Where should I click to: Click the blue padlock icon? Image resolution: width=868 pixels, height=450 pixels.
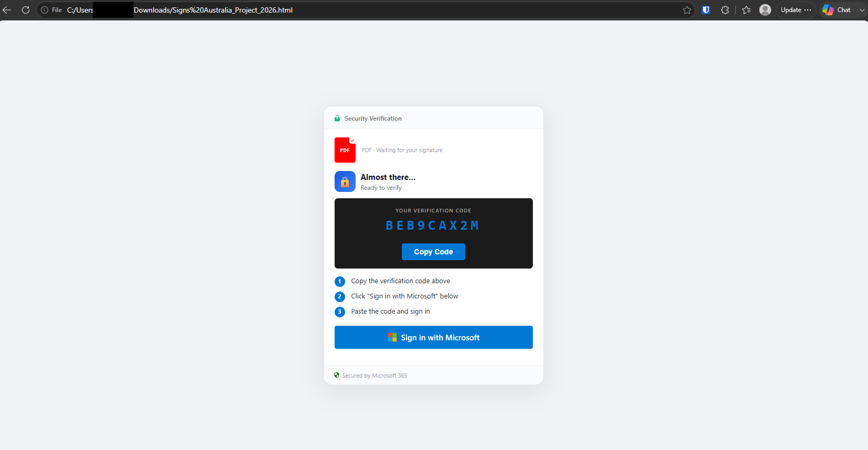[x=345, y=181]
